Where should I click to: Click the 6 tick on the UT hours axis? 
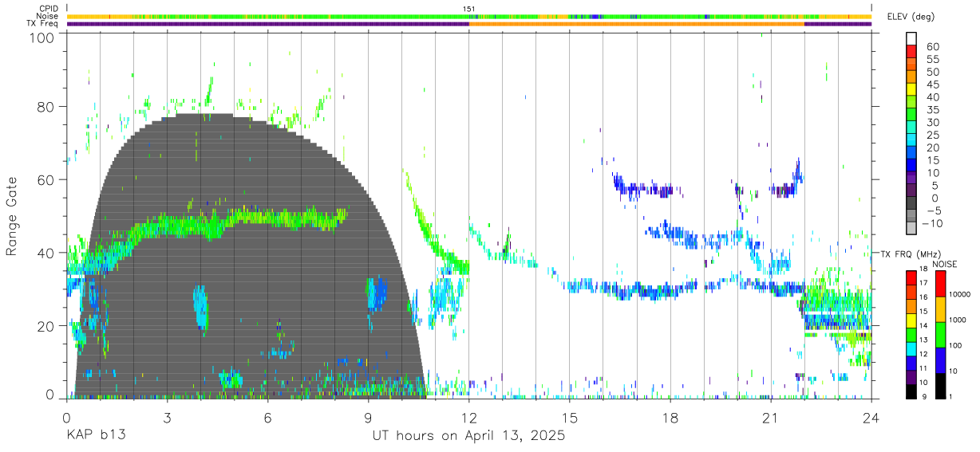(x=268, y=418)
